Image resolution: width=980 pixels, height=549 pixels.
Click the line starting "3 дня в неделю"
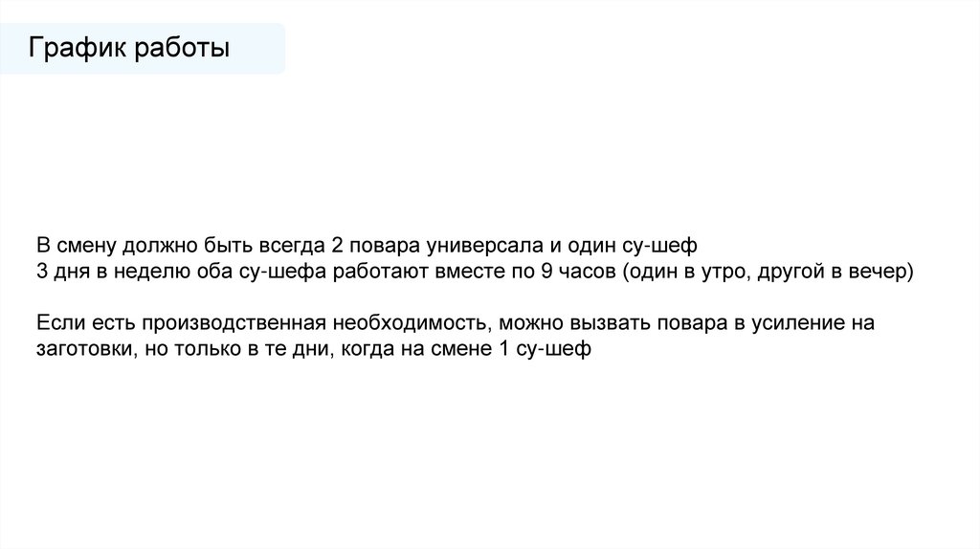[477, 270]
